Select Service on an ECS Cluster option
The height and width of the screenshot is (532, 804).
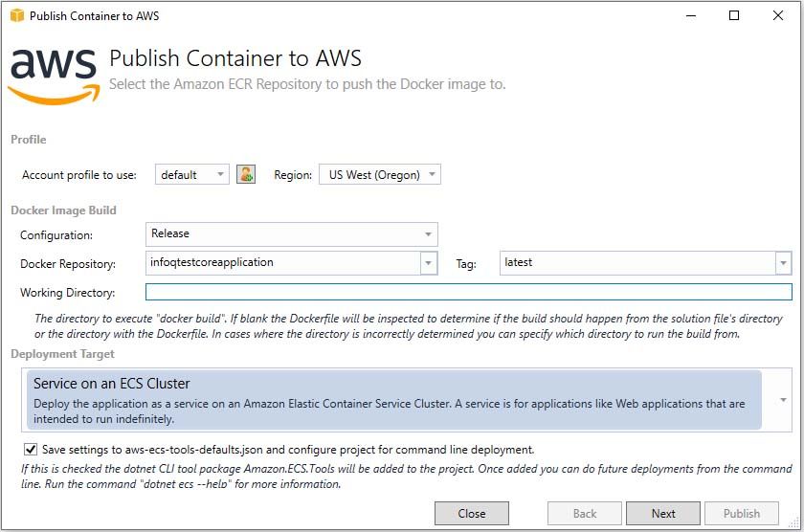coord(393,400)
